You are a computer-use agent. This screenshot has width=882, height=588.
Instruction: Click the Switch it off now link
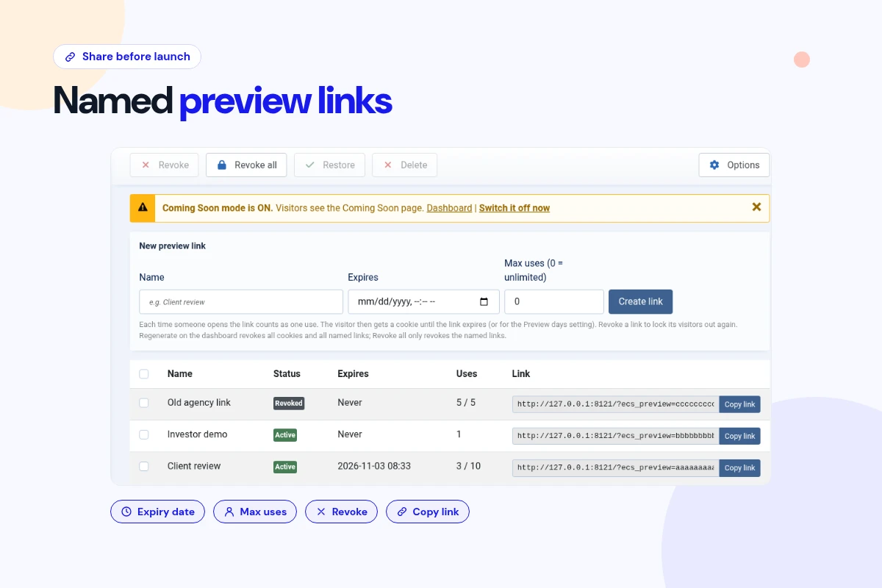coord(514,208)
